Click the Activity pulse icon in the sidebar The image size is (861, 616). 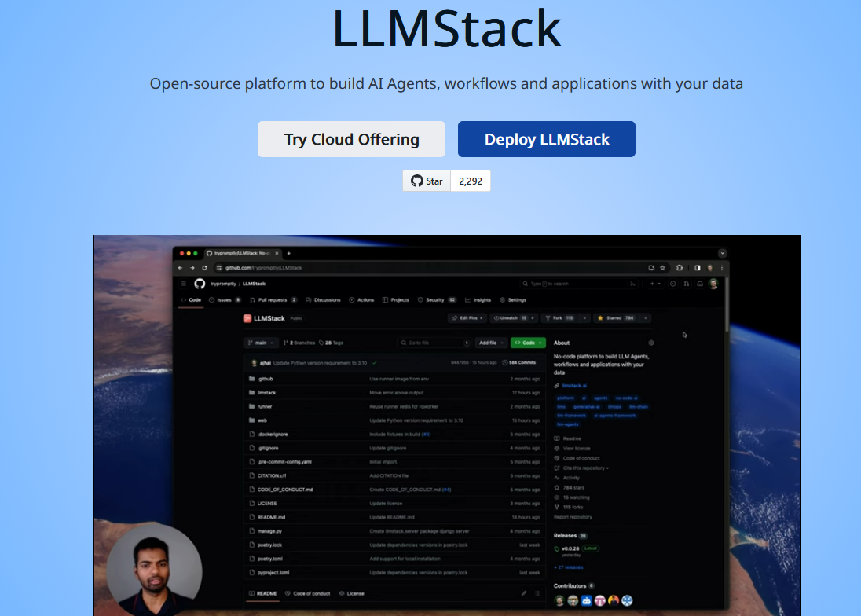pyautogui.click(x=557, y=478)
